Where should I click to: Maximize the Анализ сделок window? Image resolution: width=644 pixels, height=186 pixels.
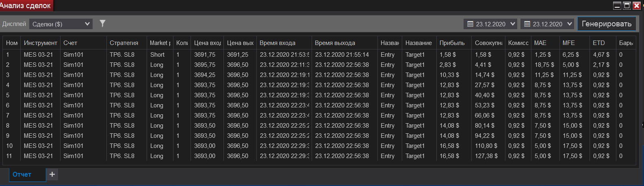pyautogui.click(x=627, y=6)
